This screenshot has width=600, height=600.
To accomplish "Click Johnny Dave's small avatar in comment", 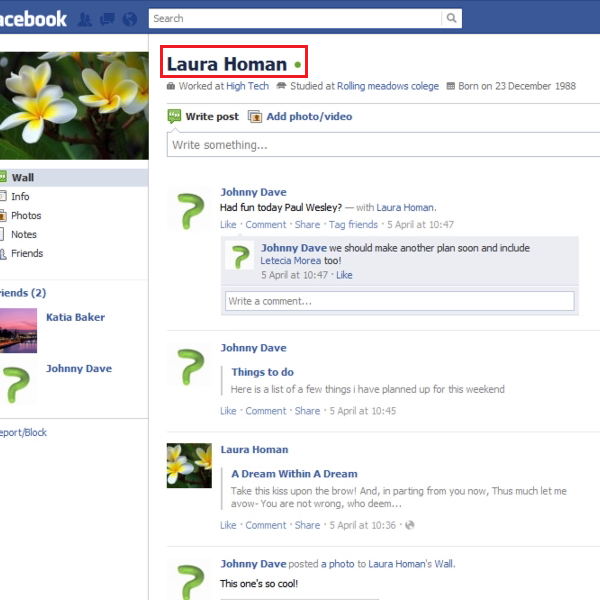I will tap(240, 255).
